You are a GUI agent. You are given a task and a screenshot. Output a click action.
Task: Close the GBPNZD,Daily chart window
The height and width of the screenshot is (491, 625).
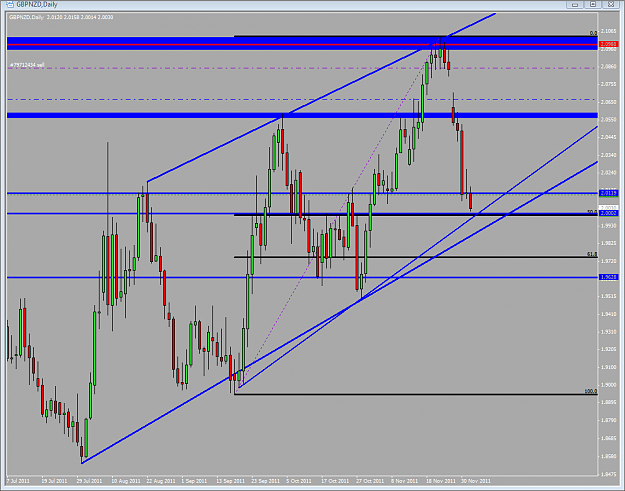[x=611, y=4]
